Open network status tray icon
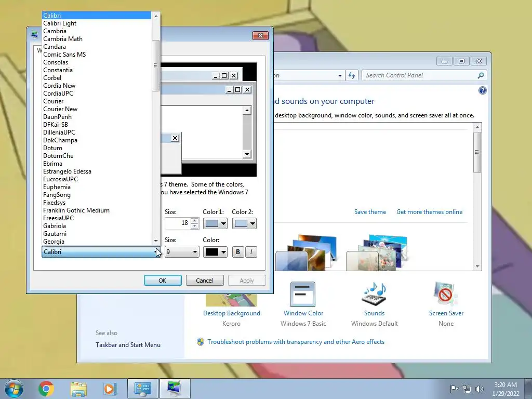This screenshot has width=532, height=399. point(467,389)
